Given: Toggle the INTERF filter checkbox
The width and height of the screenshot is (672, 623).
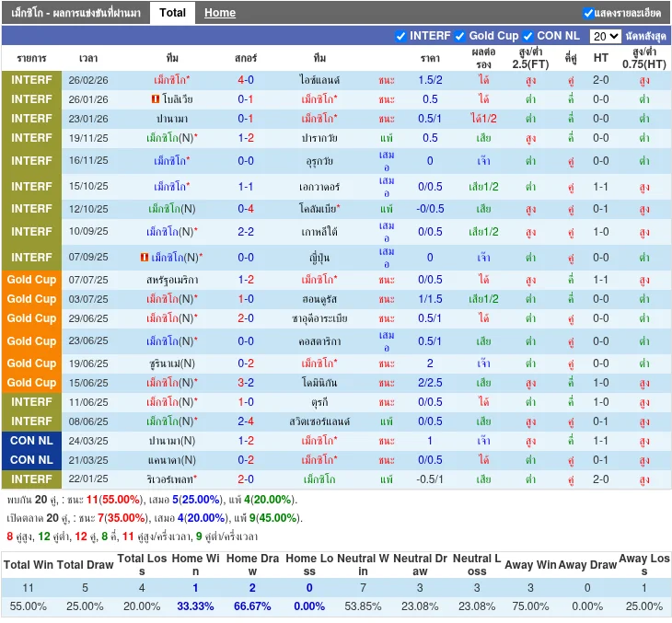Looking at the screenshot, I should click(400, 36).
